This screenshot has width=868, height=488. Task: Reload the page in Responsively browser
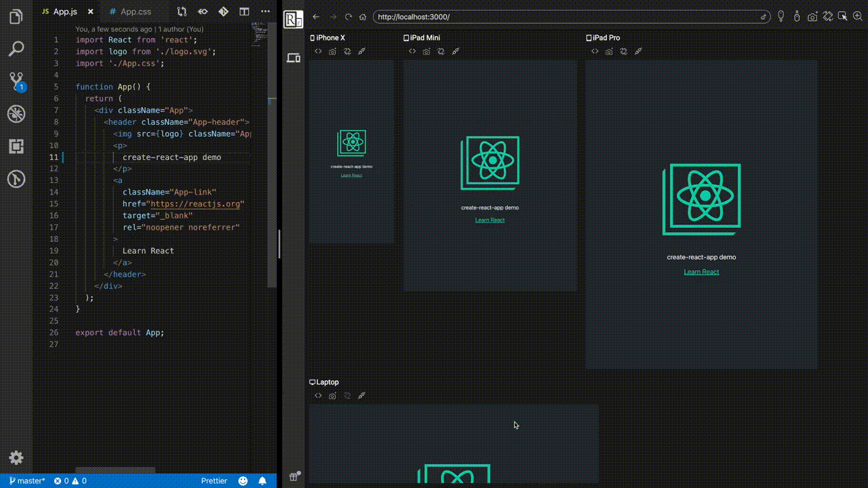[x=349, y=17]
